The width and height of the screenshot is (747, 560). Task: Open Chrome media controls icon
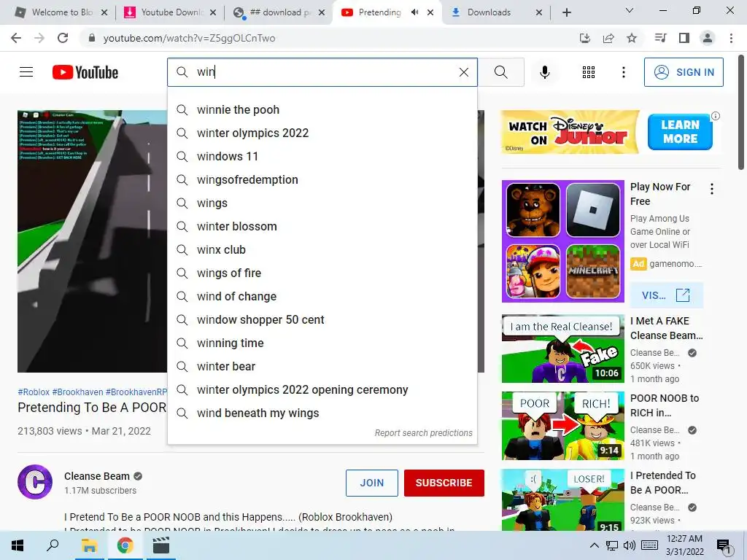660,38
